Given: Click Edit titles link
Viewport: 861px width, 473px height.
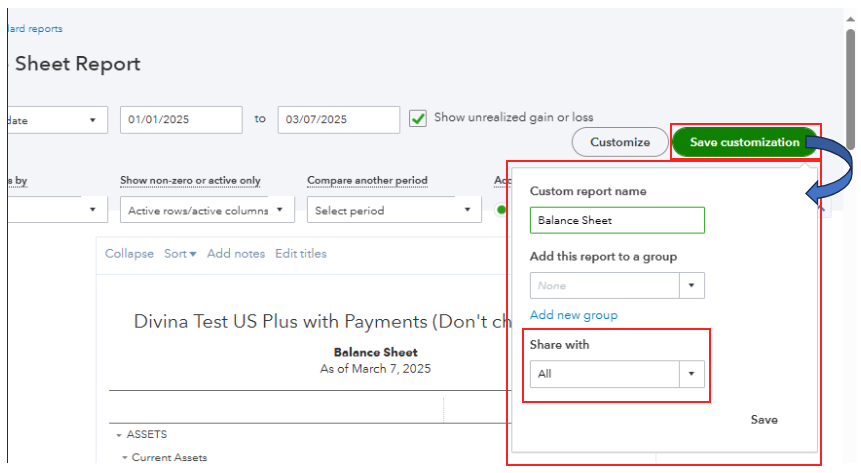Looking at the screenshot, I should 301,254.
